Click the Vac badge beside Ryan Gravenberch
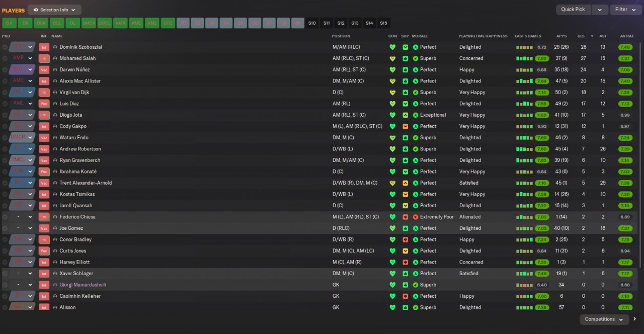The height and width of the screenshot is (334, 644). (x=44, y=160)
